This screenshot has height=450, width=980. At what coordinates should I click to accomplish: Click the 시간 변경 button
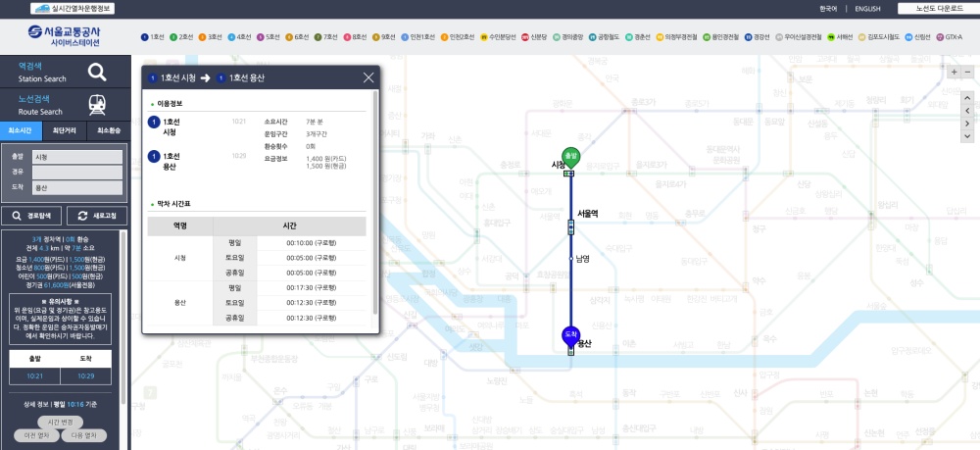pos(60,423)
